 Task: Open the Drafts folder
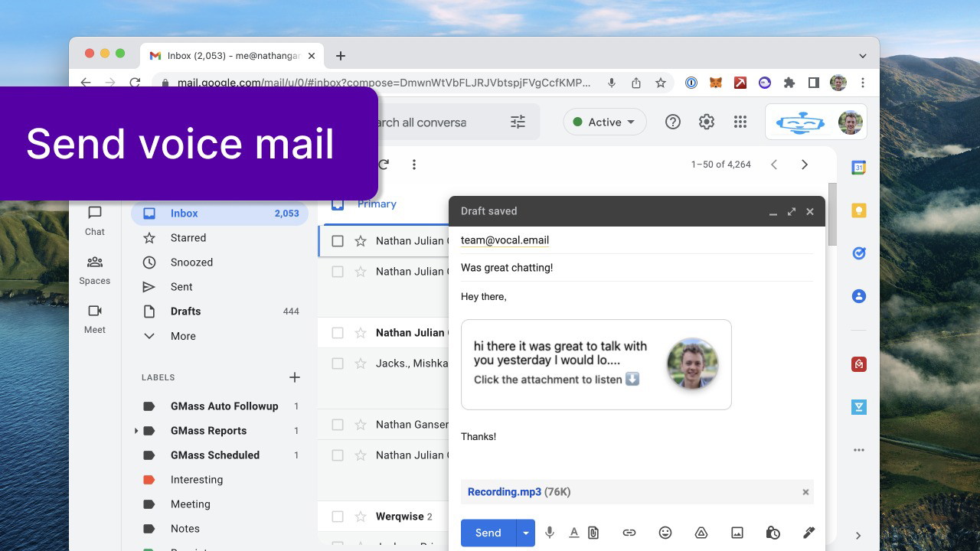(x=185, y=311)
